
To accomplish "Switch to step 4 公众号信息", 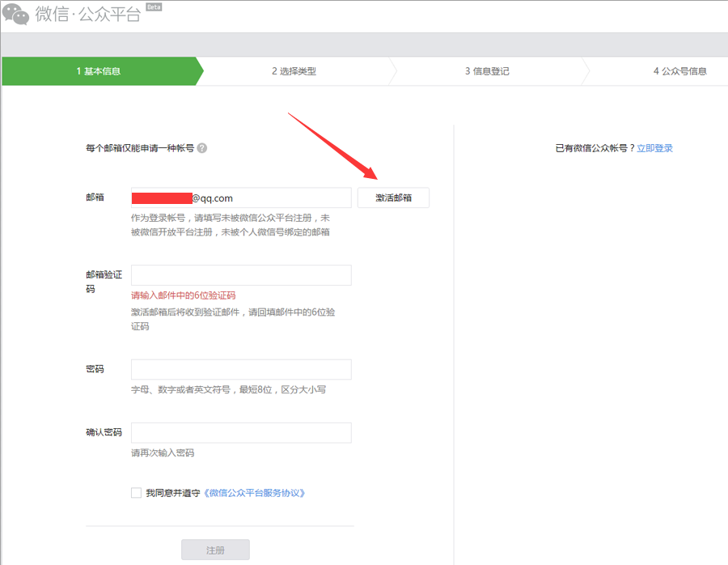I will [679, 71].
